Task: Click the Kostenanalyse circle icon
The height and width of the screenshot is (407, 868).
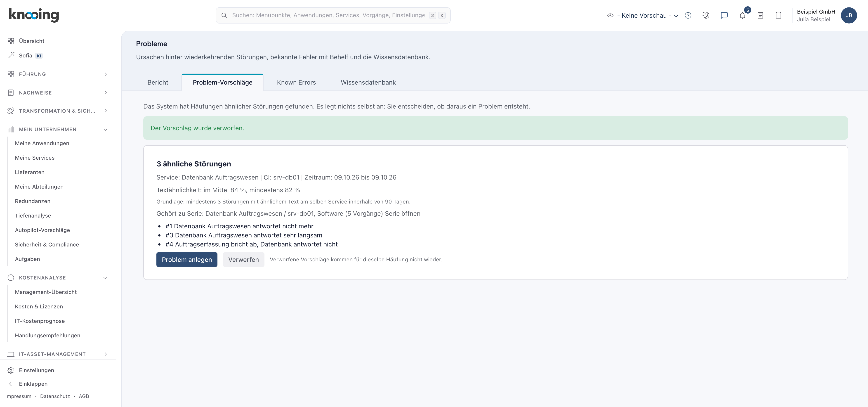Action: tap(11, 278)
